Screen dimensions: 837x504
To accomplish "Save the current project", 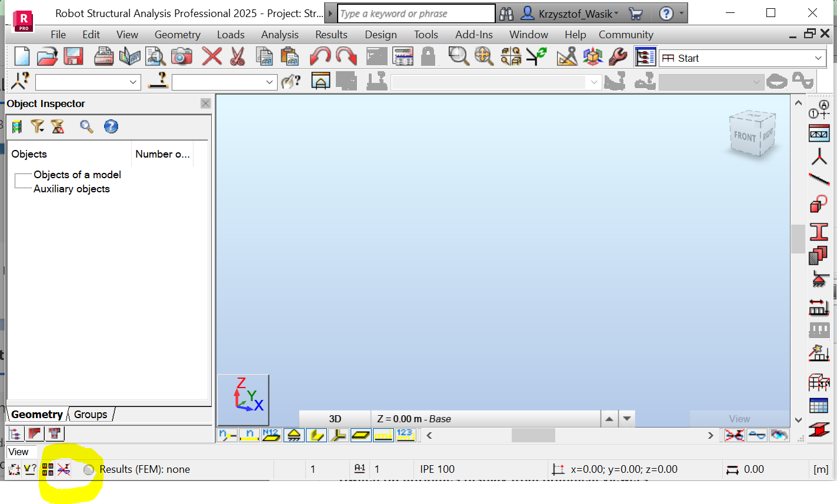I will [x=72, y=56].
